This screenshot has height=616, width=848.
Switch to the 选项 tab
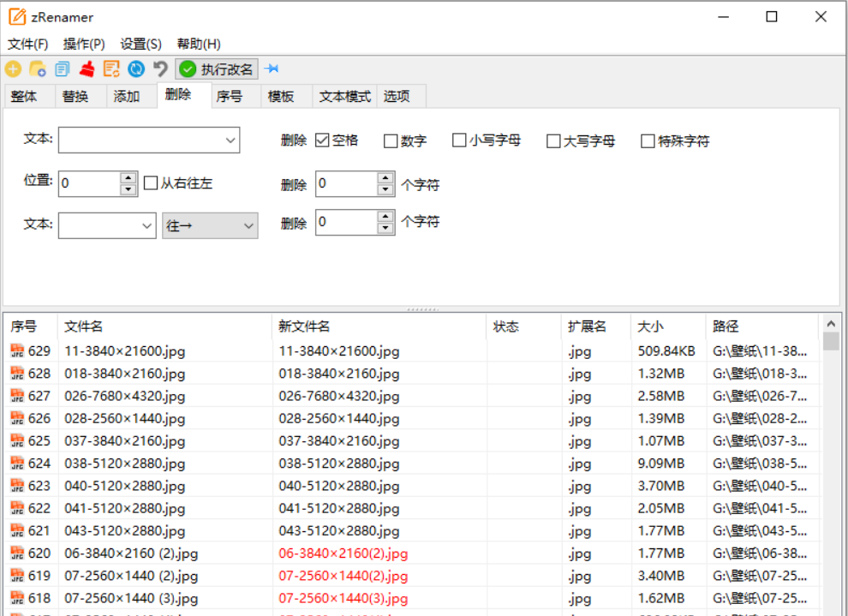tap(401, 96)
